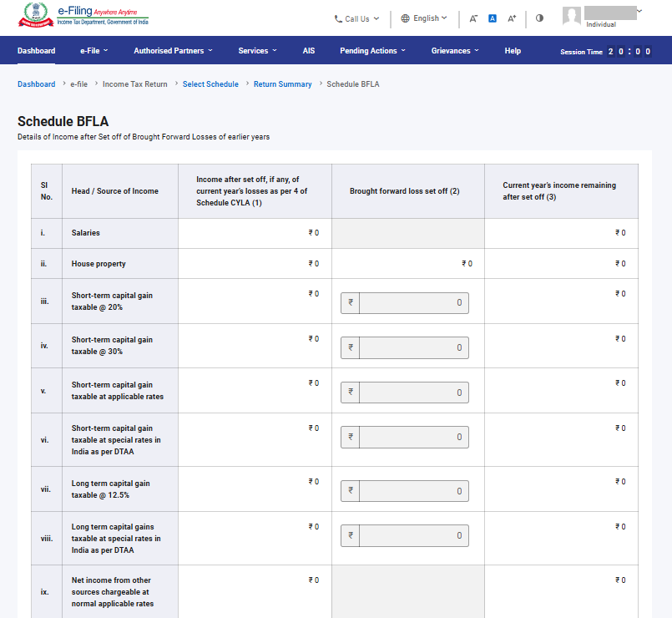
Task: Click brought forward loss field for STCG @ 20%
Action: click(x=405, y=303)
